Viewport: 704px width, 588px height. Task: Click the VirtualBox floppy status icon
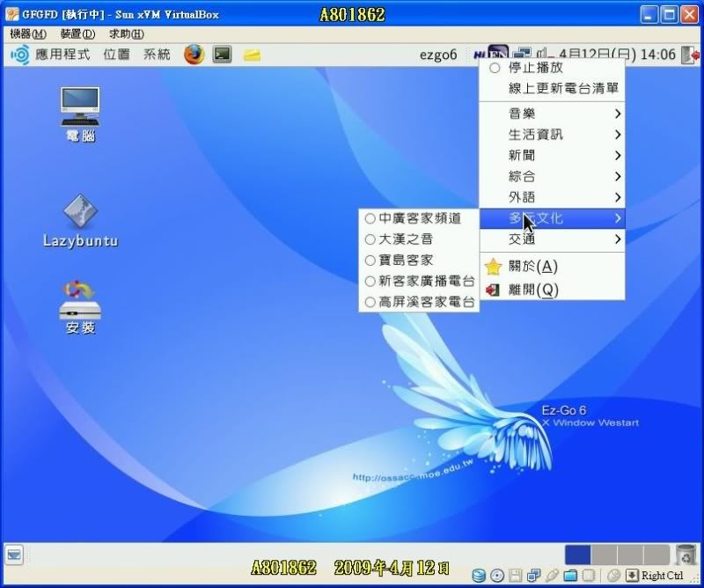click(516, 576)
